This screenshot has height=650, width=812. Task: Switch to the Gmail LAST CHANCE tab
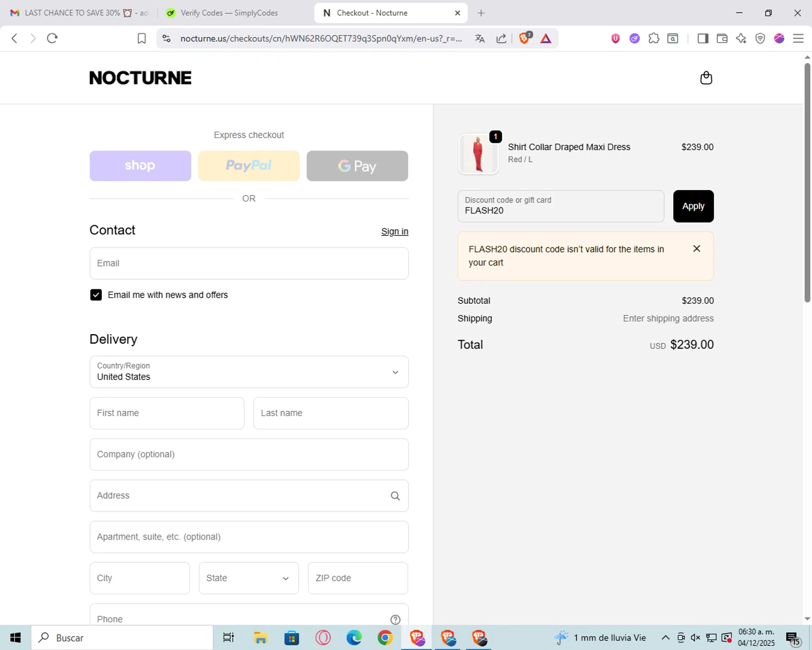79,13
